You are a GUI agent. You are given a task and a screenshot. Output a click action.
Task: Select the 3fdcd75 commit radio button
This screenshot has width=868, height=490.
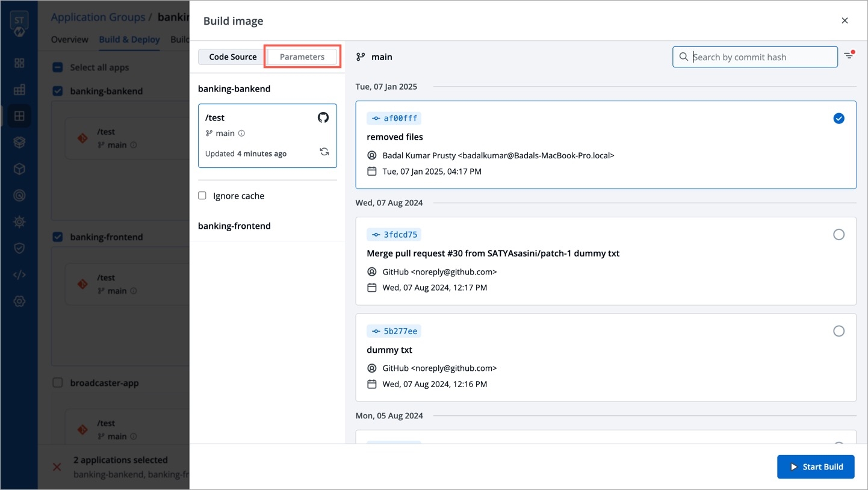pos(839,235)
